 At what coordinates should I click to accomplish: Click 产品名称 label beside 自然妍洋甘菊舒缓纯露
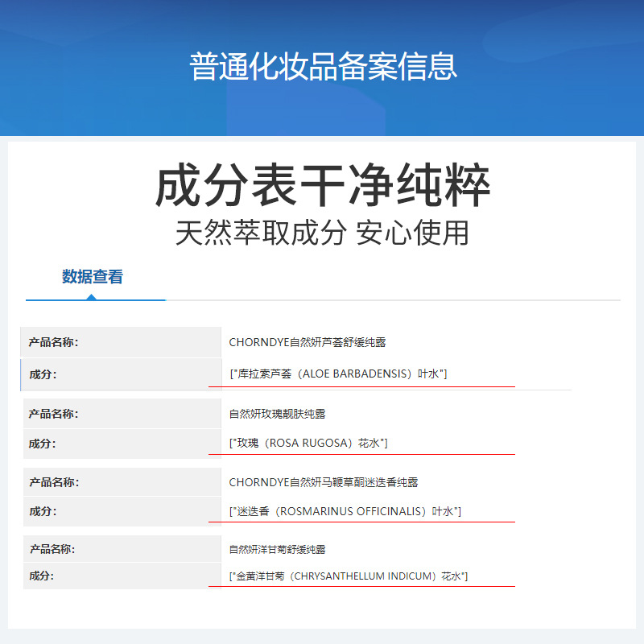coord(52,549)
